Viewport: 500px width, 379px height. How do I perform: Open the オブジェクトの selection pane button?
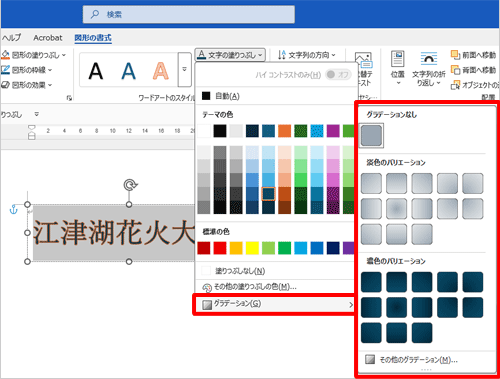[475, 85]
